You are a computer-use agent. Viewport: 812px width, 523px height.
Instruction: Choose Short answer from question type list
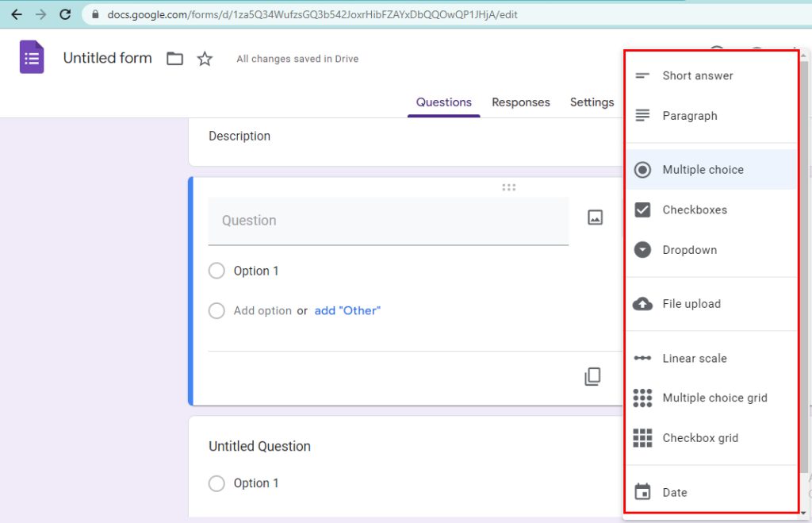coord(697,75)
